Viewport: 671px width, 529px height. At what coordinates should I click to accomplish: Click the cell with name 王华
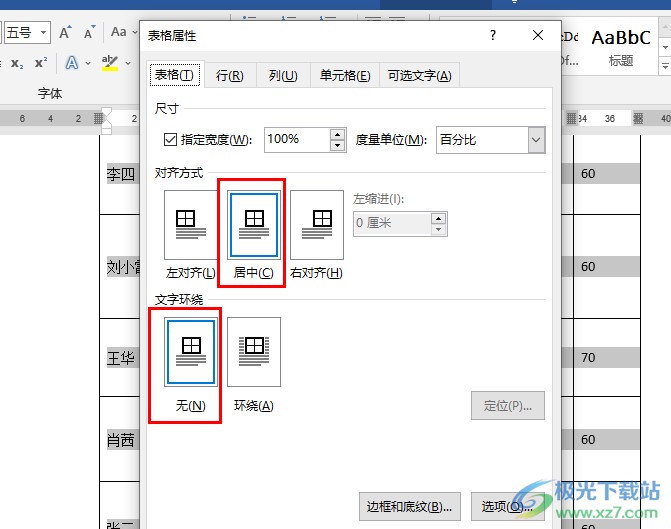coord(121,358)
